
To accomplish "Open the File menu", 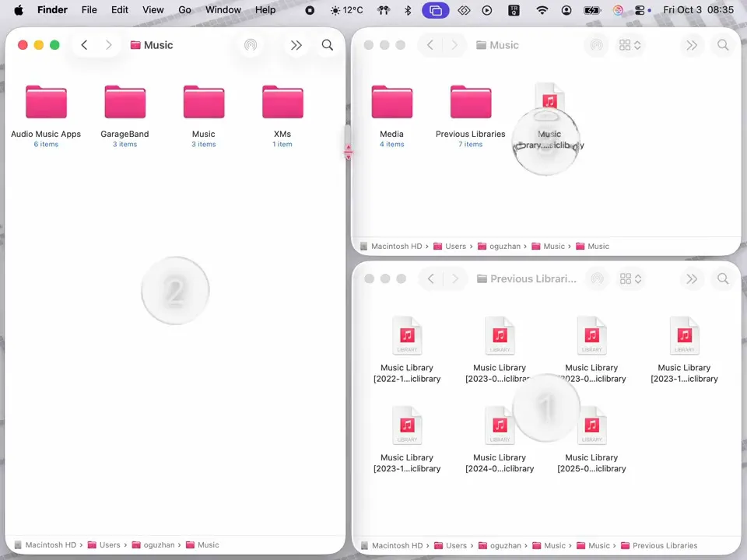I will pos(89,10).
